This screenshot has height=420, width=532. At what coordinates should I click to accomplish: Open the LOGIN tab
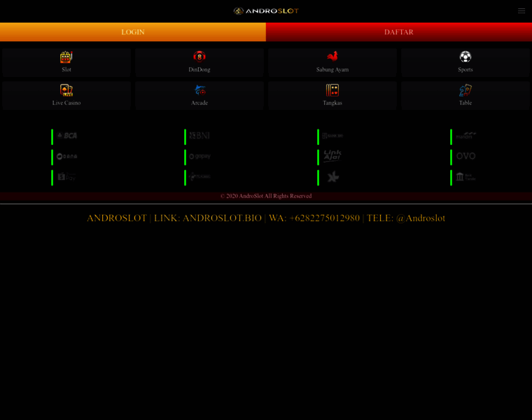tap(133, 32)
